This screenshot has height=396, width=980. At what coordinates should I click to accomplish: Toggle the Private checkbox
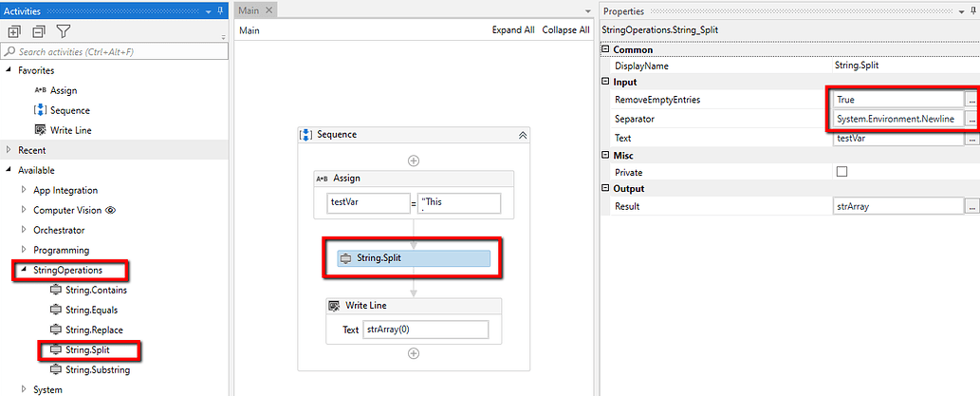(841, 172)
